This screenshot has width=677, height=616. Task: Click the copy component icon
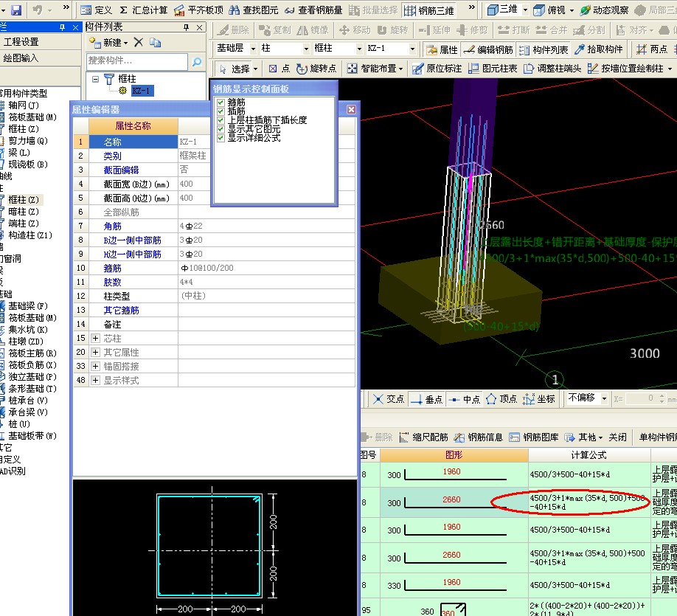pyautogui.click(x=155, y=42)
